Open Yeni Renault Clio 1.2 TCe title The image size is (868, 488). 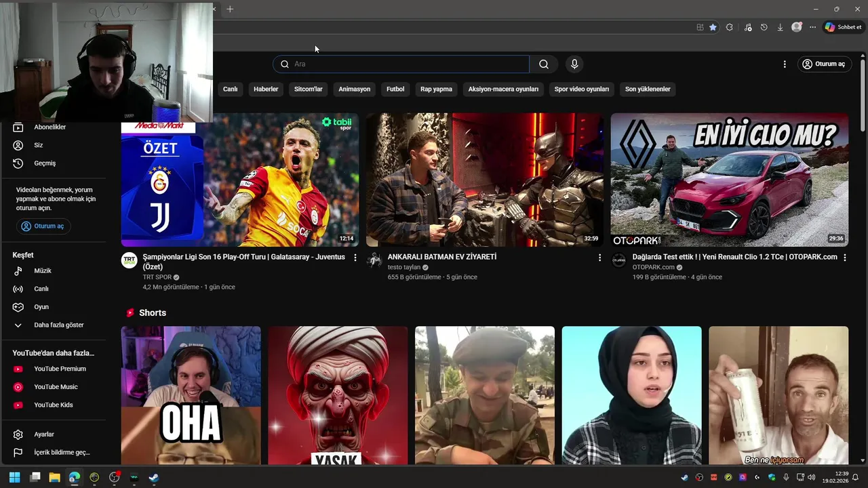735,257
